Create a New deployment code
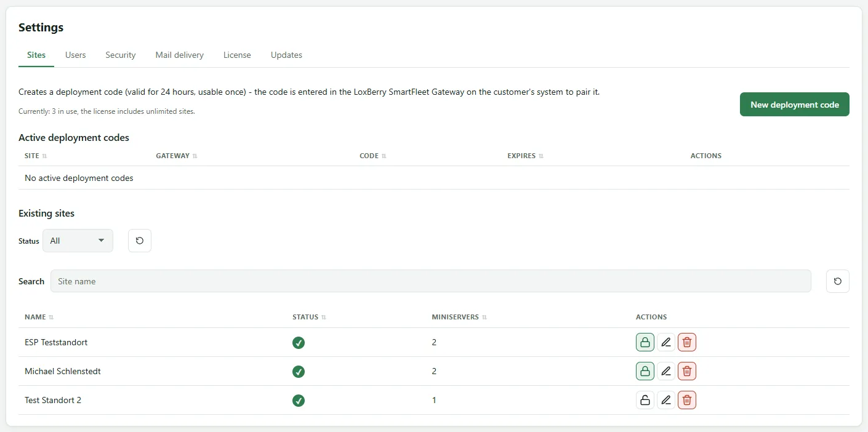 tap(795, 105)
